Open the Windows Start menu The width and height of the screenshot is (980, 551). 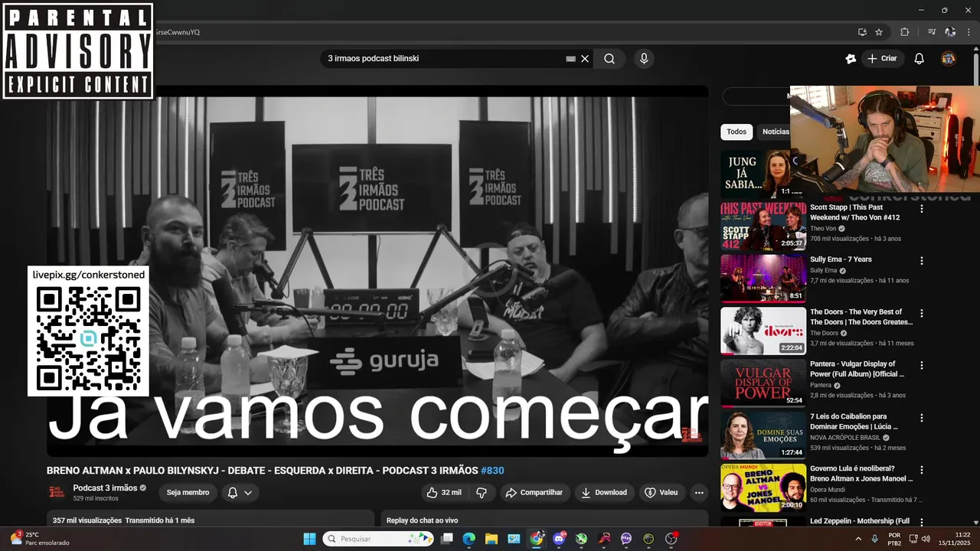tap(309, 539)
